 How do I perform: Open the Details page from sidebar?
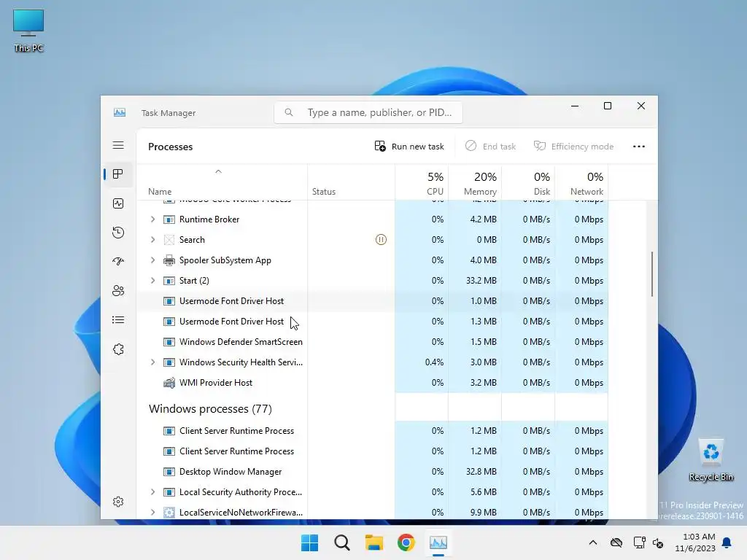click(118, 320)
